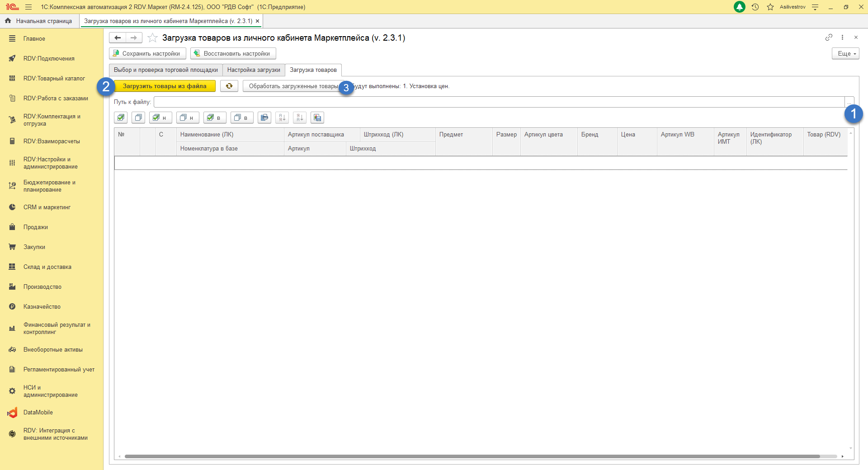This screenshot has height=470, width=868.
Task: Click the Номенклатура в базе column header
Action: 230,149
